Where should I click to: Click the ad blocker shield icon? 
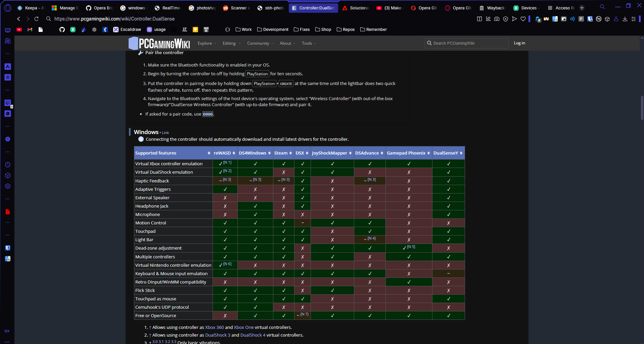click(x=506, y=19)
